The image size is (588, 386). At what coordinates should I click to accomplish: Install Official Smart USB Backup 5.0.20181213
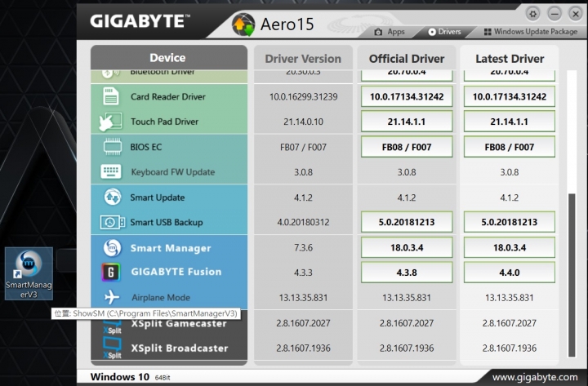tap(407, 222)
